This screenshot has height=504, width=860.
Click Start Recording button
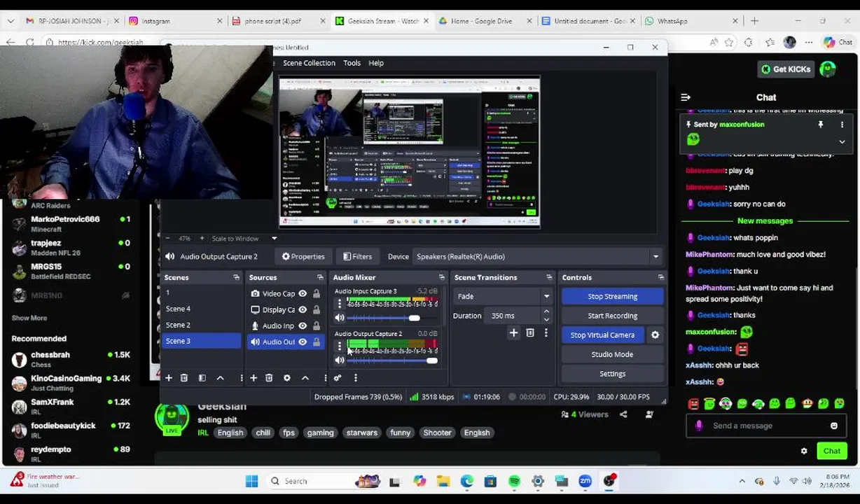coord(613,316)
